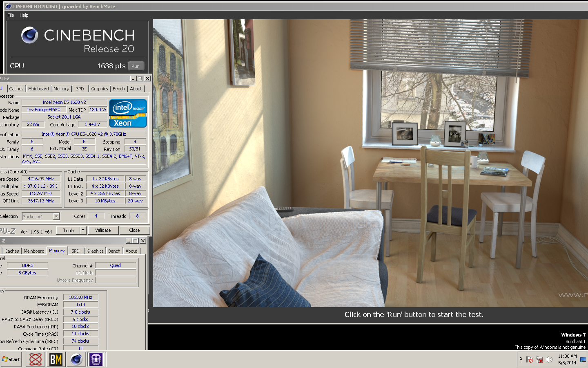Screen dimensions: 588x368
Task: Click the Intel Inside Xeon logo in CPU-Z
Action: pyautogui.click(x=128, y=113)
